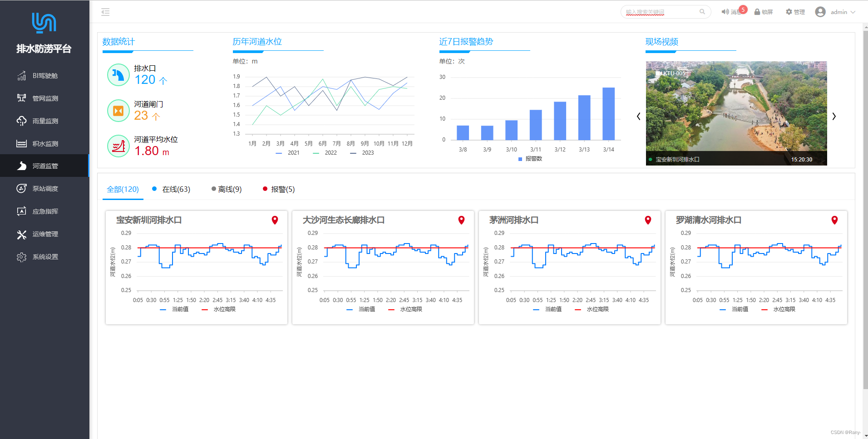
Task: Click the 运维管理 tools icon
Action: [21, 234]
